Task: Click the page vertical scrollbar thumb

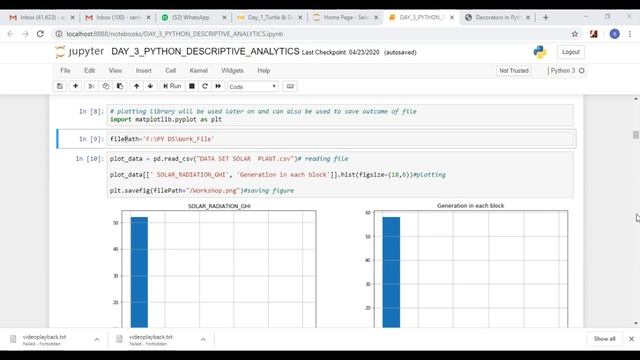Action: coord(636,135)
